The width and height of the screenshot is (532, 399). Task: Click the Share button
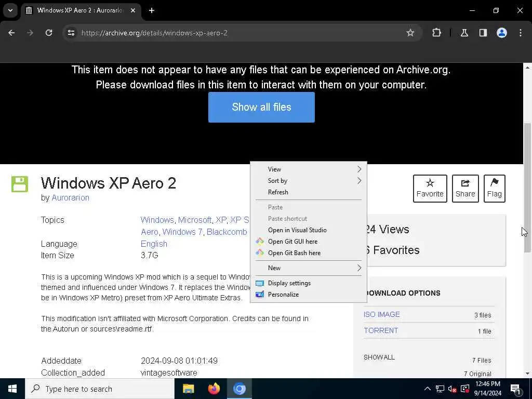[465, 189]
